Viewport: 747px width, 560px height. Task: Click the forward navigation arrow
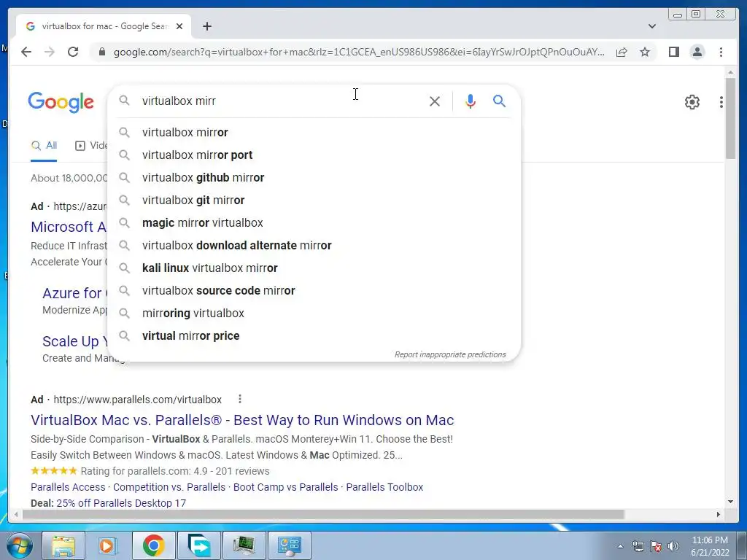(50, 52)
